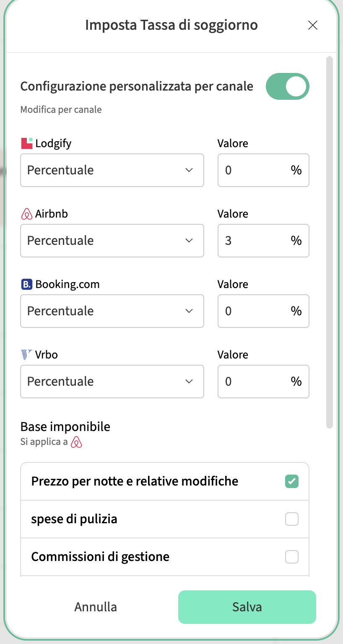Screen dimensions: 343x644
Task: Click the Booking.com logo icon
Action: (x=26, y=284)
